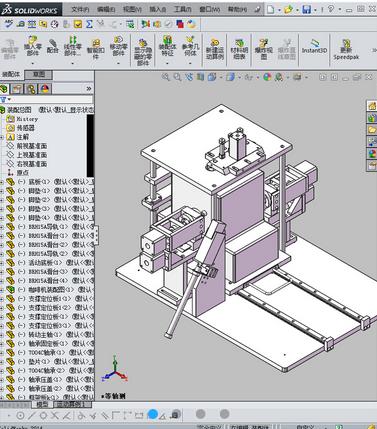Update Speedpak from the ribbon

click(x=346, y=49)
